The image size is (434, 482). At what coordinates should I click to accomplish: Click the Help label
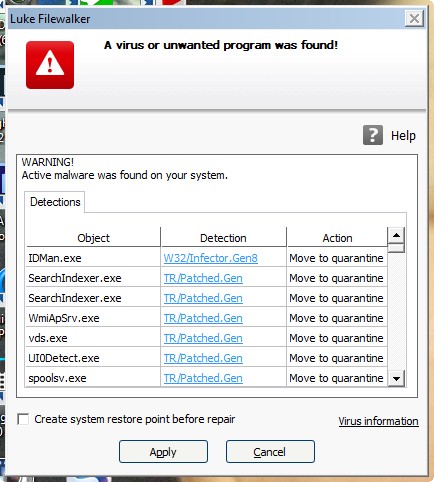click(x=403, y=136)
